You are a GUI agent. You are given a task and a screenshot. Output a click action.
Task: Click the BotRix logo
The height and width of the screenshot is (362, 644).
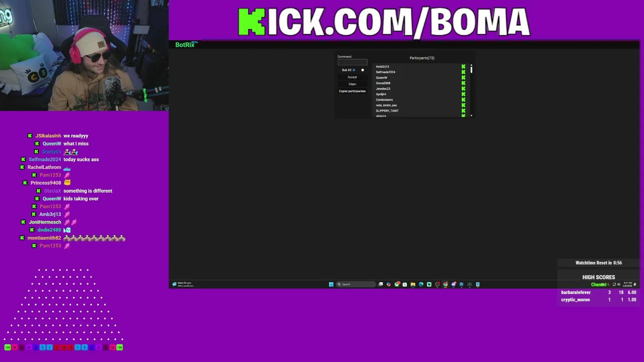185,45
